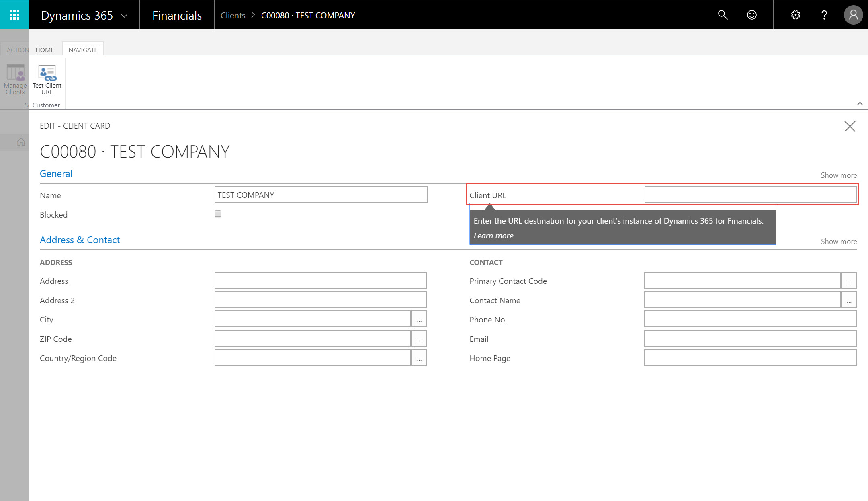Click the Learn more tooltip link
The width and height of the screenshot is (868, 501).
click(493, 236)
